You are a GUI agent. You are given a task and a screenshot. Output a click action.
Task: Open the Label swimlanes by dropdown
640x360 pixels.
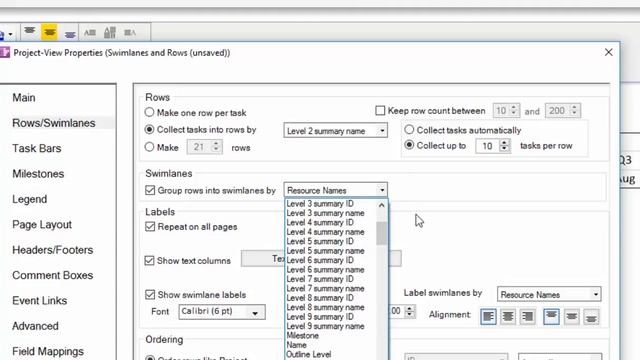pyautogui.click(x=549, y=294)
